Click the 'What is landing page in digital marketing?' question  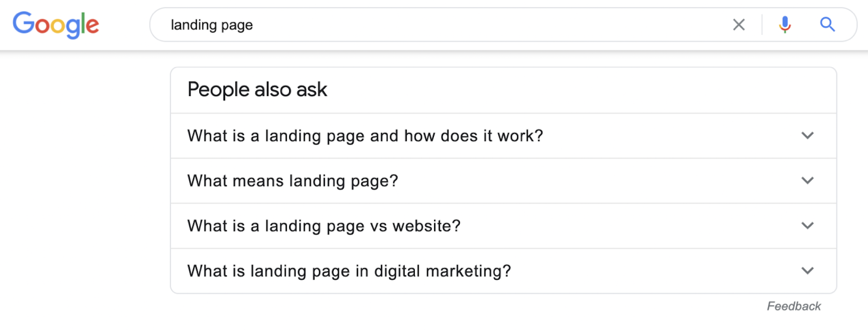coord(349,271)
